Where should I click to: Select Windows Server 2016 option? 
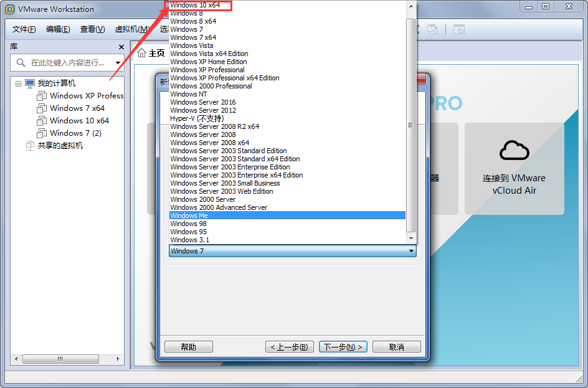coord(287,102)
